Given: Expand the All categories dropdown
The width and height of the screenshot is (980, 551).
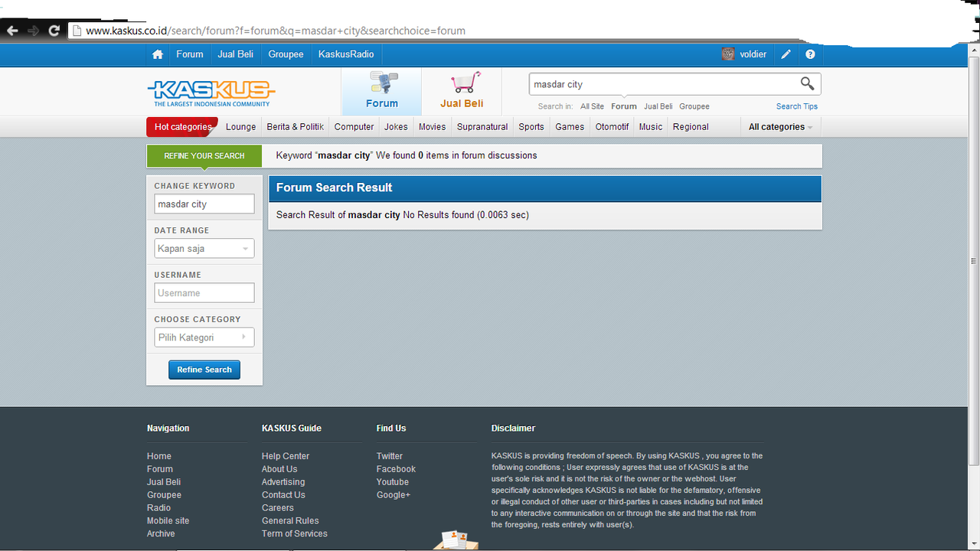Looking at the screenshot, I should tap(781, 127).
